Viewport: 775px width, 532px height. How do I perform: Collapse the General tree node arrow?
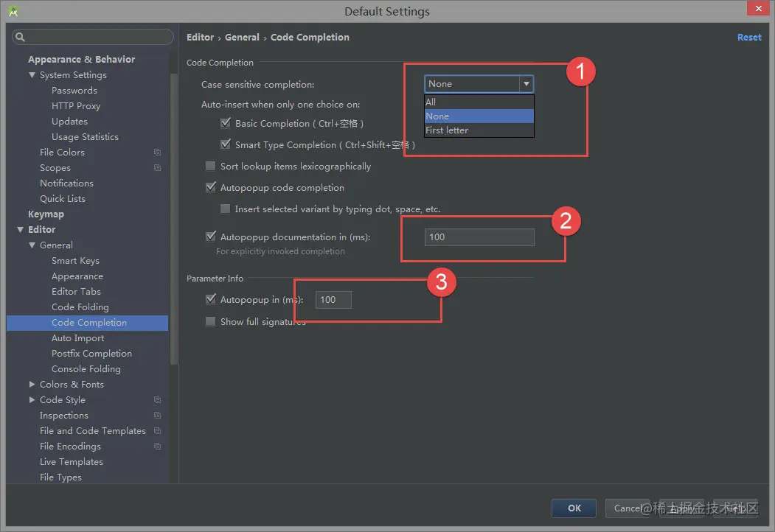coord(32,245)
